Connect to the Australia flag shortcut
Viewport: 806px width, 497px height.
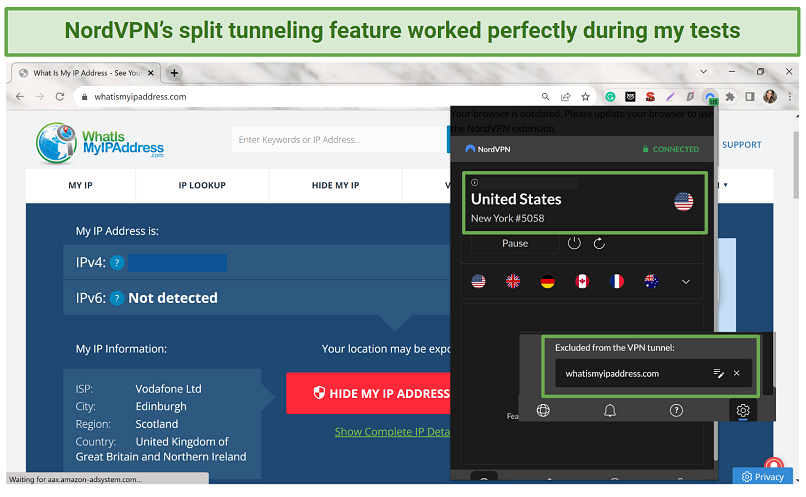click(651, 281)
